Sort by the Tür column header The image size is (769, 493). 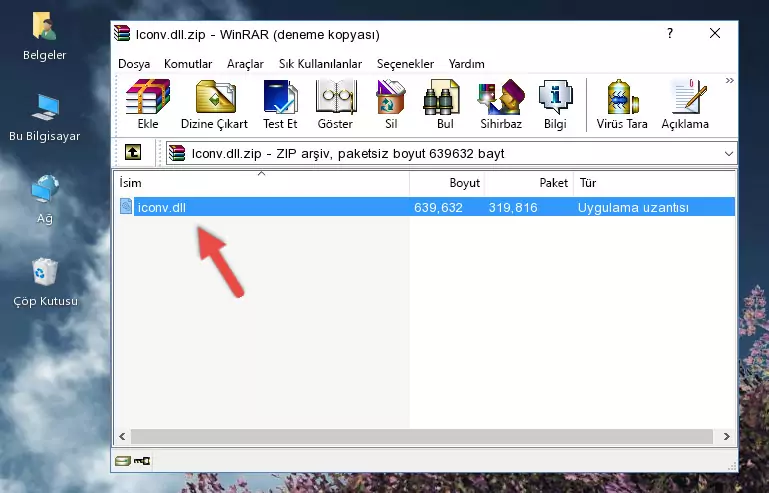point(655,183)
